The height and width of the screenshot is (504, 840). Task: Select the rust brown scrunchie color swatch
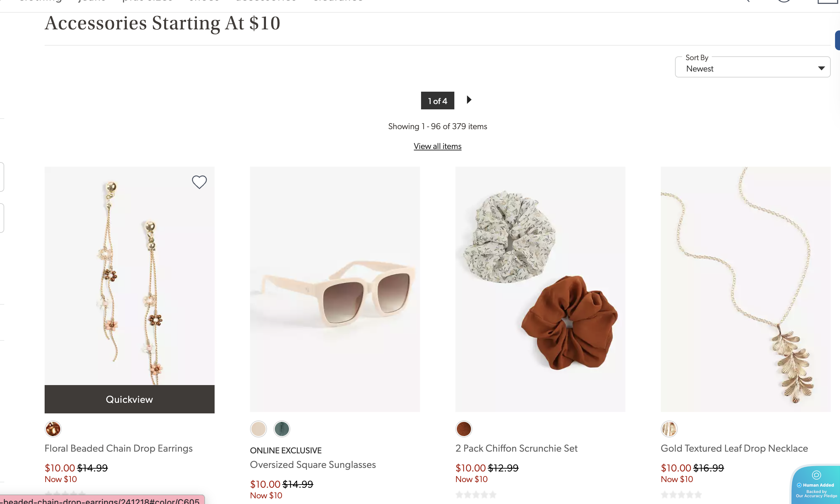(x=464, y=429)
